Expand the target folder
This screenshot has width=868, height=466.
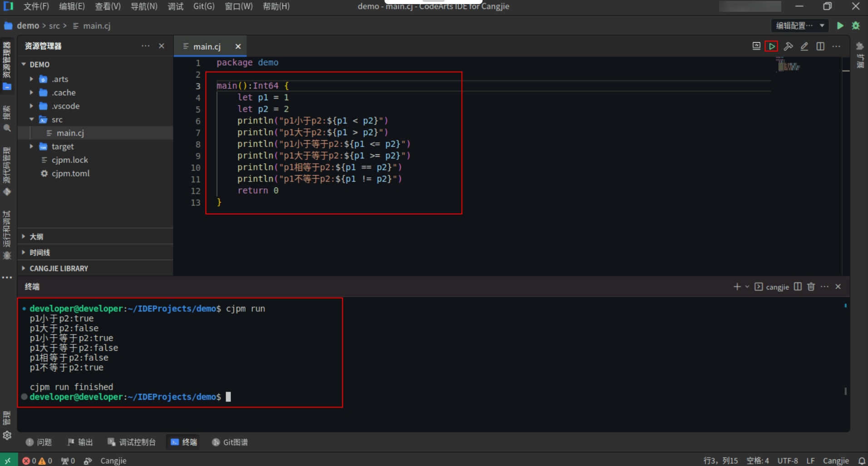tap(31, 147)
